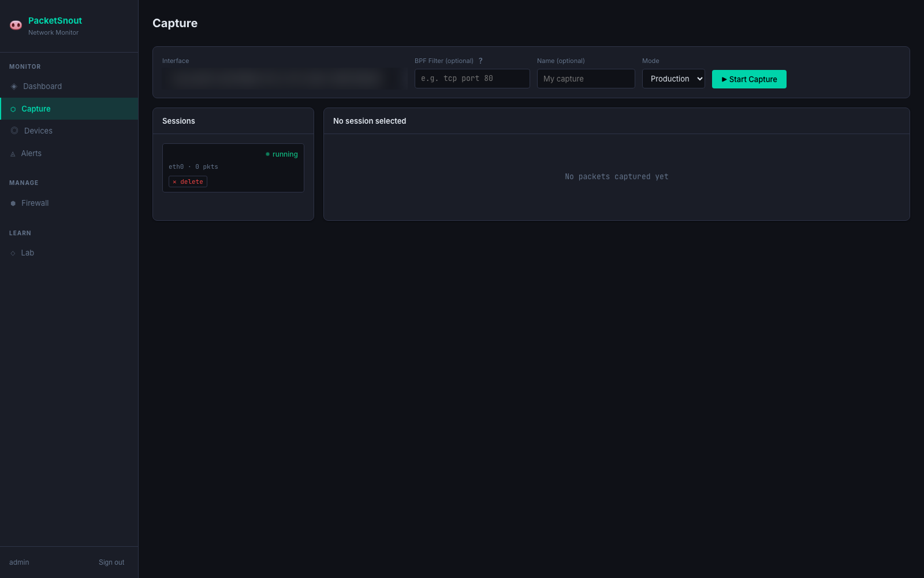Image resolution: width=924 pixels, height=578 pixels.
Task: Click the green running status dot
Action: [267, 154]
